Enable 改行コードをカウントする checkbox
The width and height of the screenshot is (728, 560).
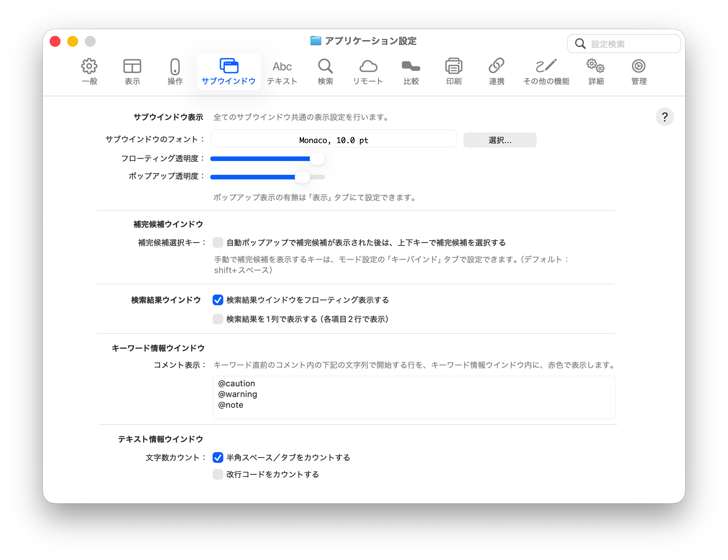(218, 474)
